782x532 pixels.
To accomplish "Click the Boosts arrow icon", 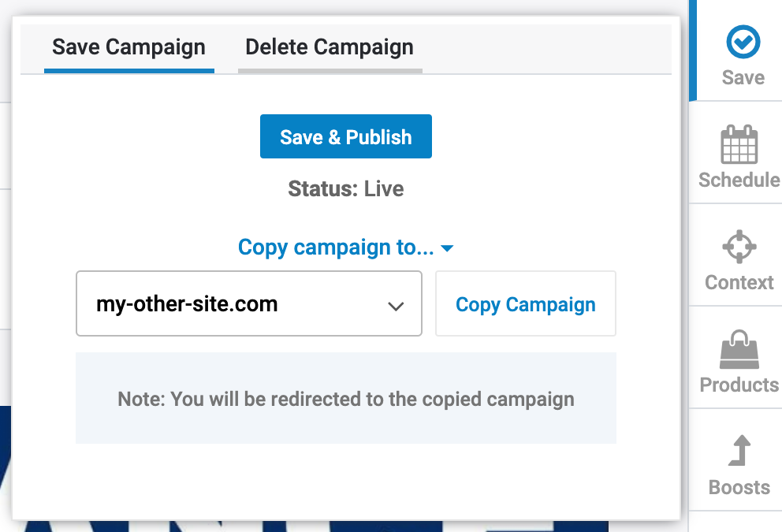I will pyautogui.click(x=739, y=453).
